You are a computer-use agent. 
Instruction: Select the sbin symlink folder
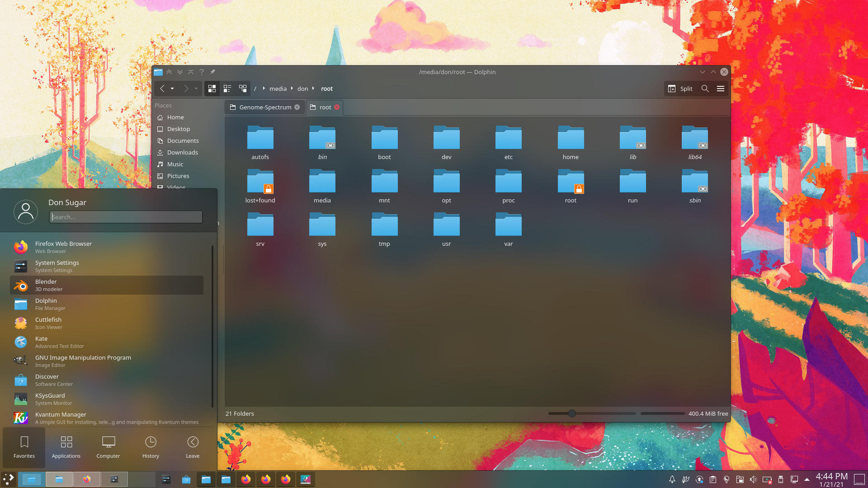tap(695, 185)
